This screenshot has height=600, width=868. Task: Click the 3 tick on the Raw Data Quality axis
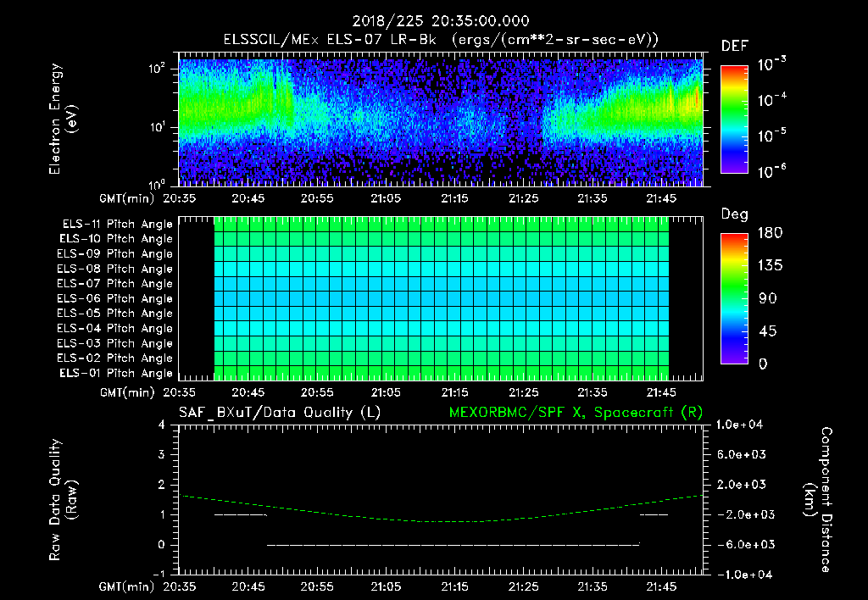coord(162,455)
